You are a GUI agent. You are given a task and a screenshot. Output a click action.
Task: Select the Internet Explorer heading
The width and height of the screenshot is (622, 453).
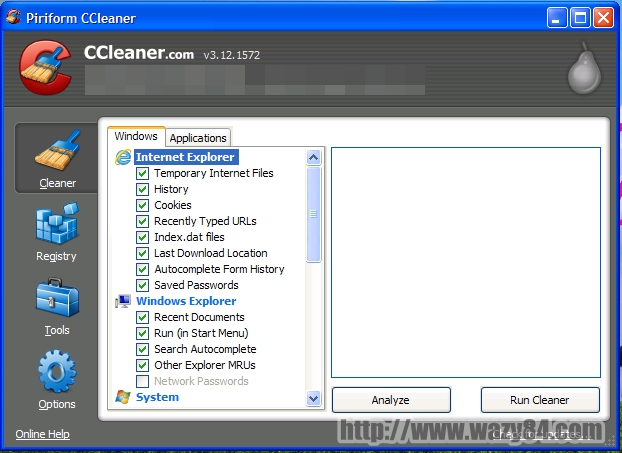[186, 157]
